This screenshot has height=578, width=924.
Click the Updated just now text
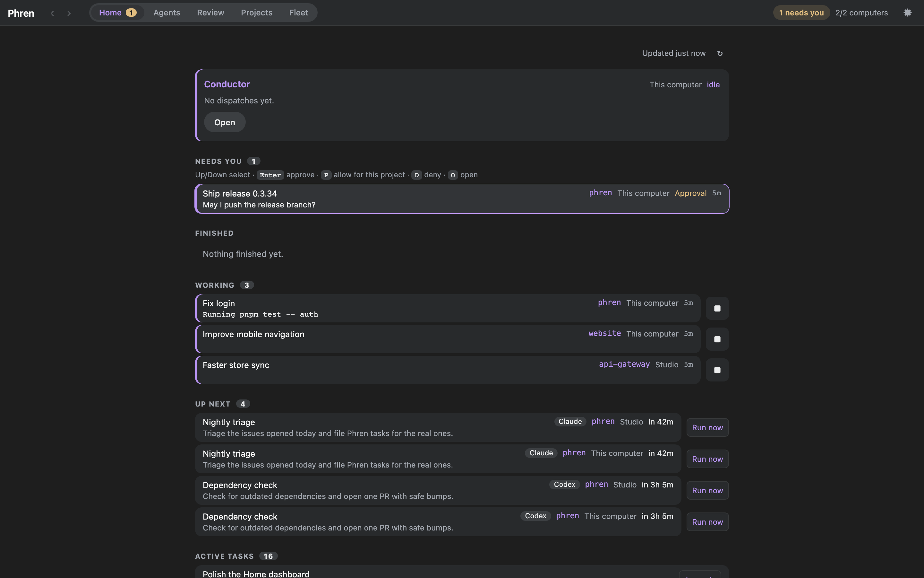pyautogui.click(x=673, y=53)
